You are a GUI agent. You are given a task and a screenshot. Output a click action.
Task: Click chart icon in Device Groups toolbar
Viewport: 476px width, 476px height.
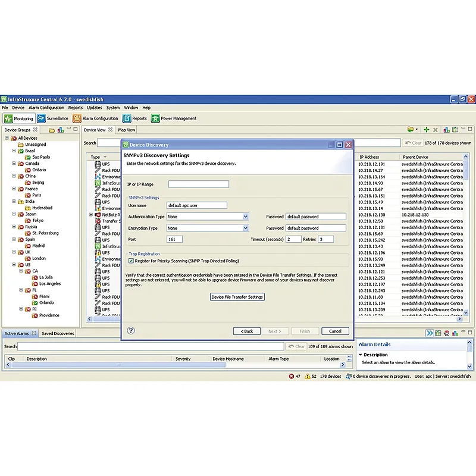pos(61,130)
